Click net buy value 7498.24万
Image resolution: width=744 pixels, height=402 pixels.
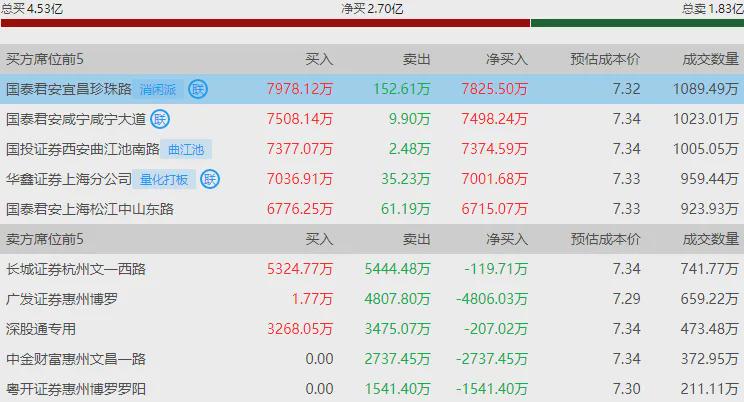pos(494,119)
